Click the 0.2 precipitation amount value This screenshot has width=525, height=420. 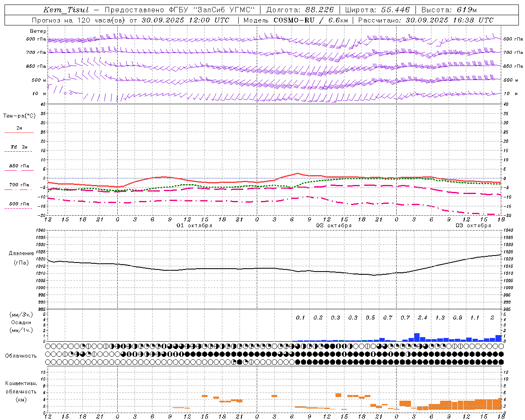point(318,317)
